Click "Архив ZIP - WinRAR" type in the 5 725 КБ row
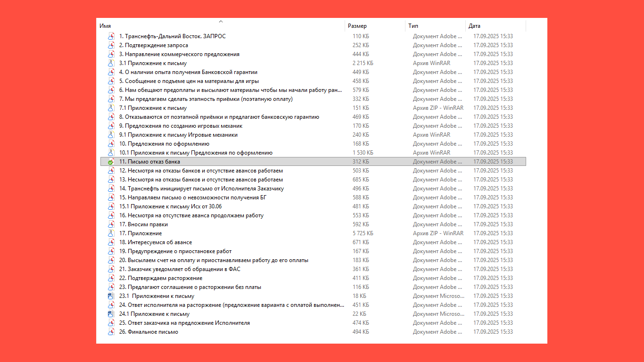 click(x=438, y=233)
